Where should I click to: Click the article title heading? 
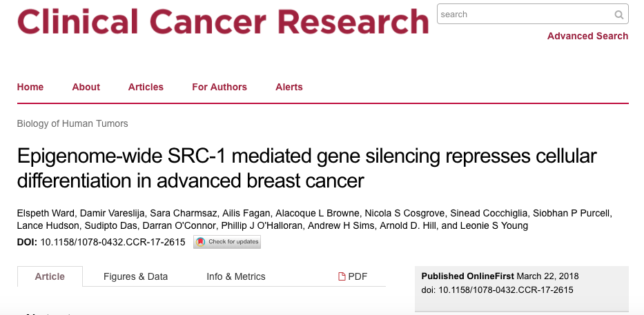click(x=306, y=168)
